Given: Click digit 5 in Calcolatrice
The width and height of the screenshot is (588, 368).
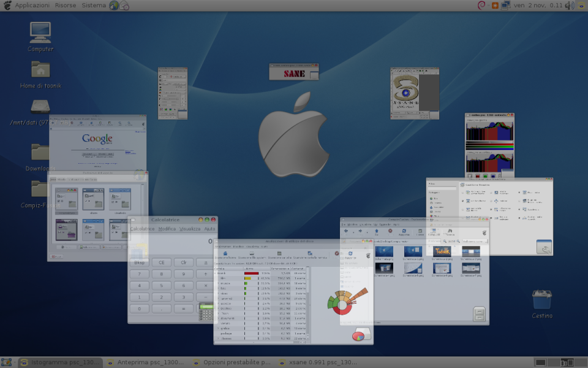Looking at the screenshot, I should 161,286.
